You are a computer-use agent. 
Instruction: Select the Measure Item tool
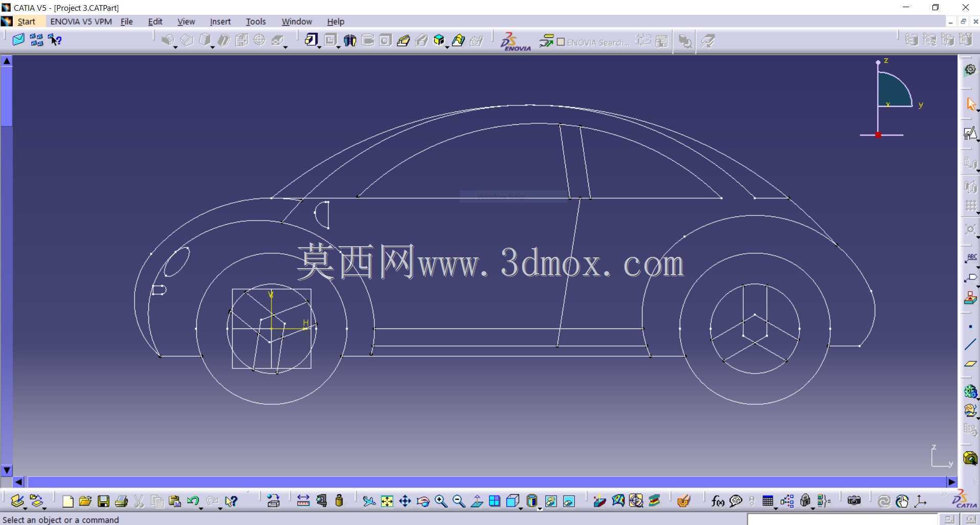(x=321, y=501)
